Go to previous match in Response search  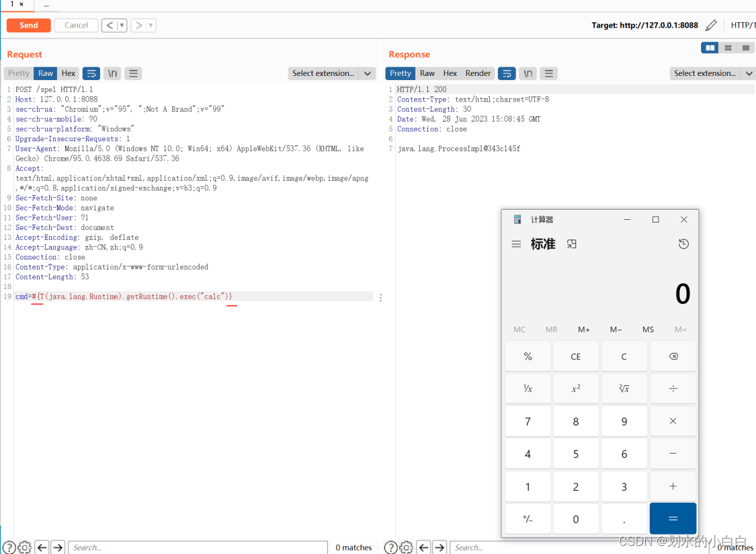coord(424,547)
